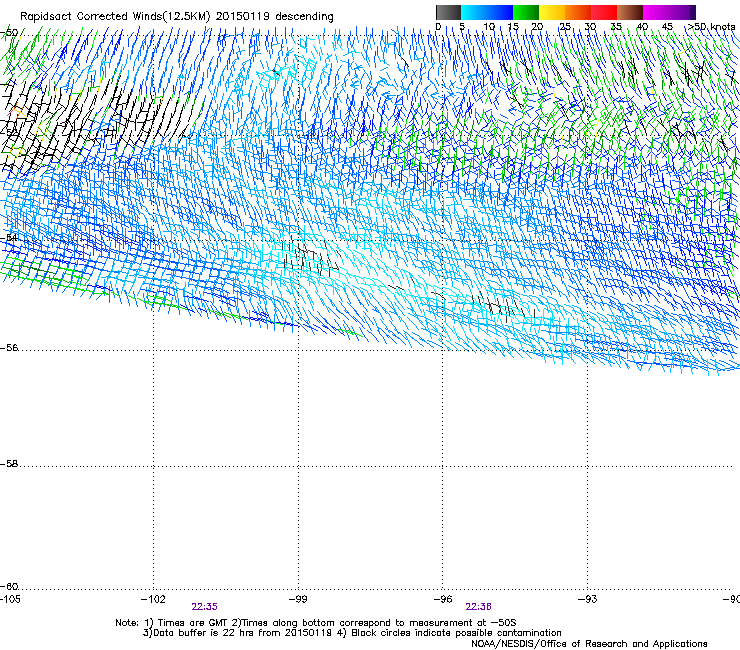Click the purple '22:35' time stamp
The image size is (740, 650).
(204, 607)
